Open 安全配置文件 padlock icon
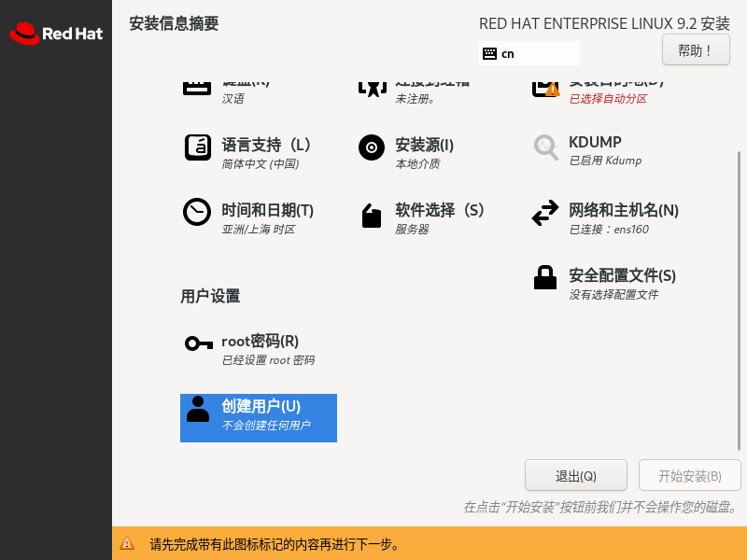The width and height of the screenshot is (747, 560). pos(545,278)
